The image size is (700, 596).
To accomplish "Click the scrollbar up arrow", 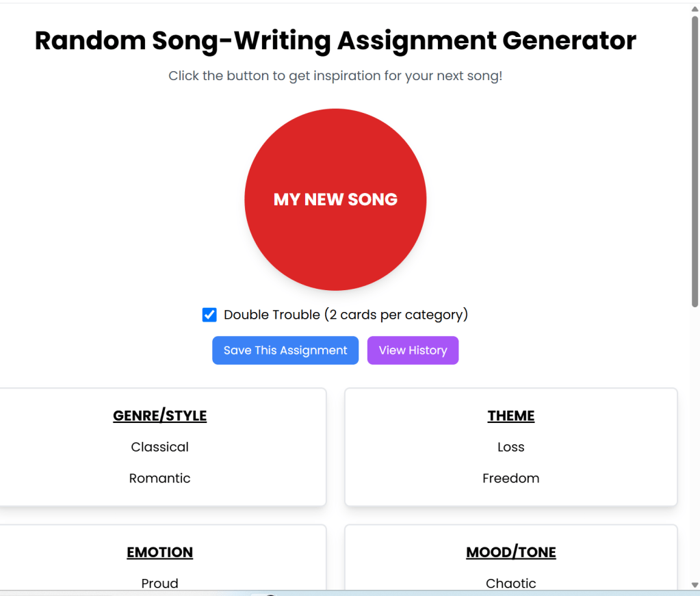I will 695,8.
